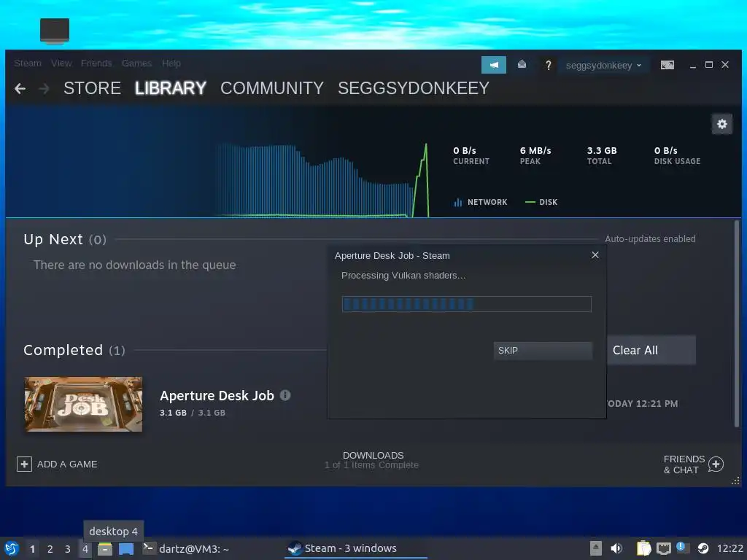Image resolution: width=747 pixels, height=560 pixels.
Task: Go to the STORE tab
Action: tap(93, 88)
